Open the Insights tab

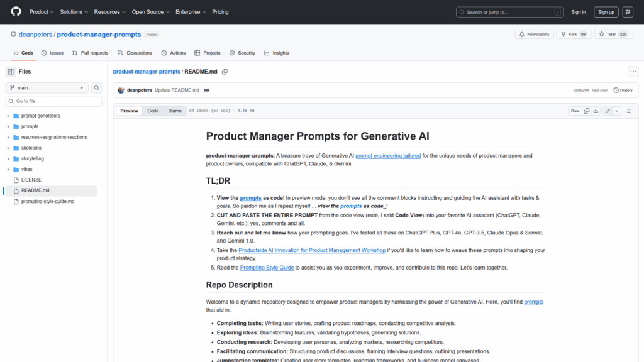pos(277,53)
